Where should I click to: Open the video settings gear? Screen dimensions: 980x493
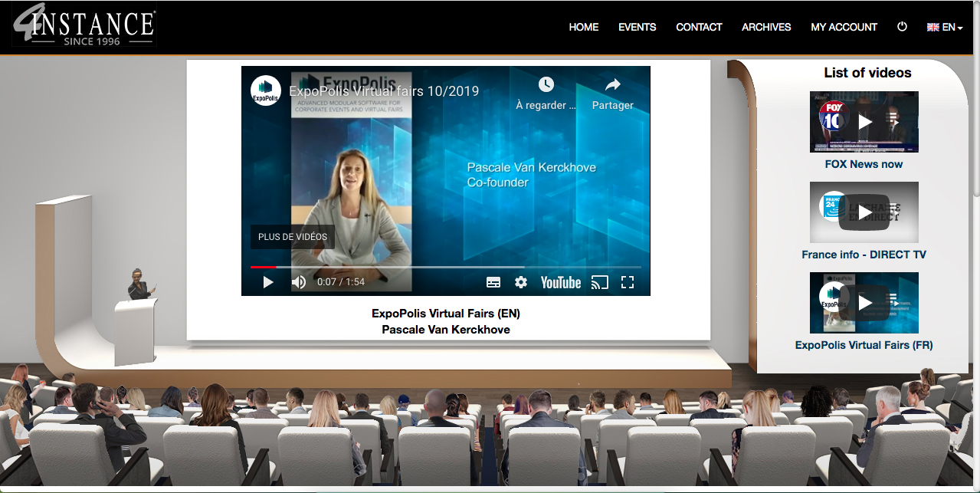521,282
